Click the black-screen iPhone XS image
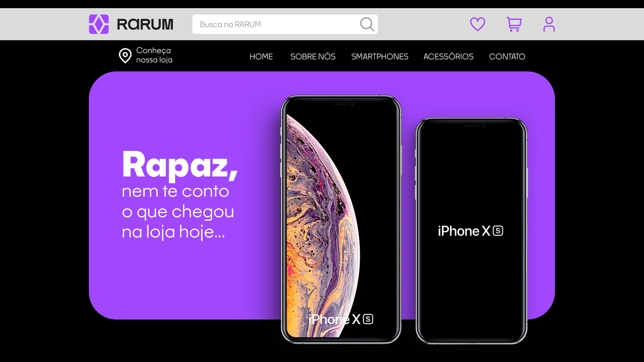The height and width of the screenshot is (362, 644). click(x=472, y=231)
